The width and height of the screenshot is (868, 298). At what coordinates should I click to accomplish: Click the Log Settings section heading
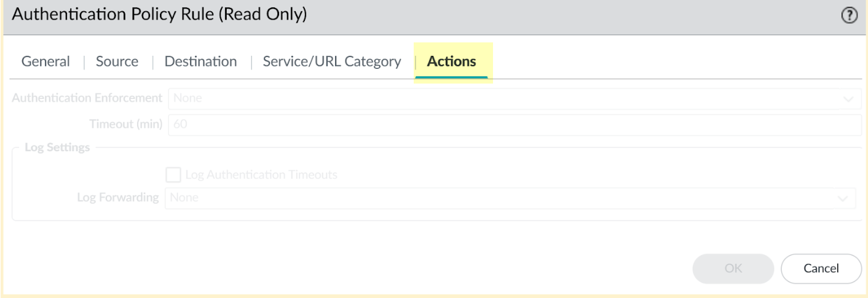pyautogui.click(x=57, y=147)
